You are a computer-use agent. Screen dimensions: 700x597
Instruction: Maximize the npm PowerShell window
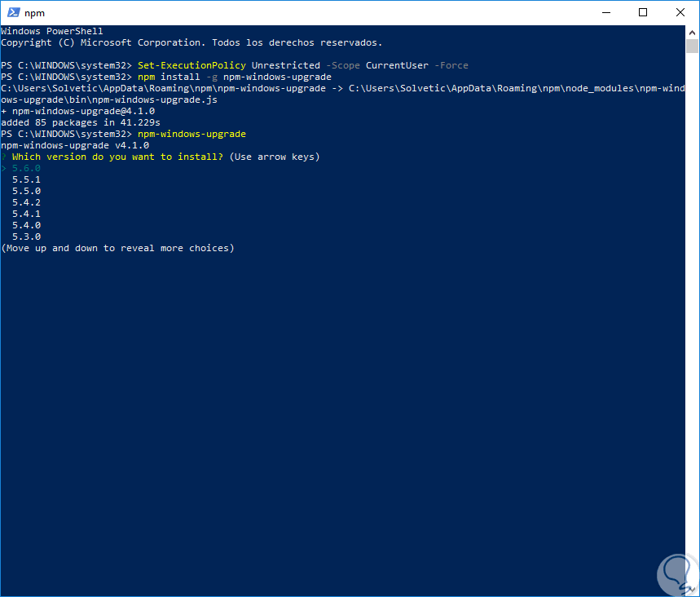pyautogui.click(x=643, y=12)
